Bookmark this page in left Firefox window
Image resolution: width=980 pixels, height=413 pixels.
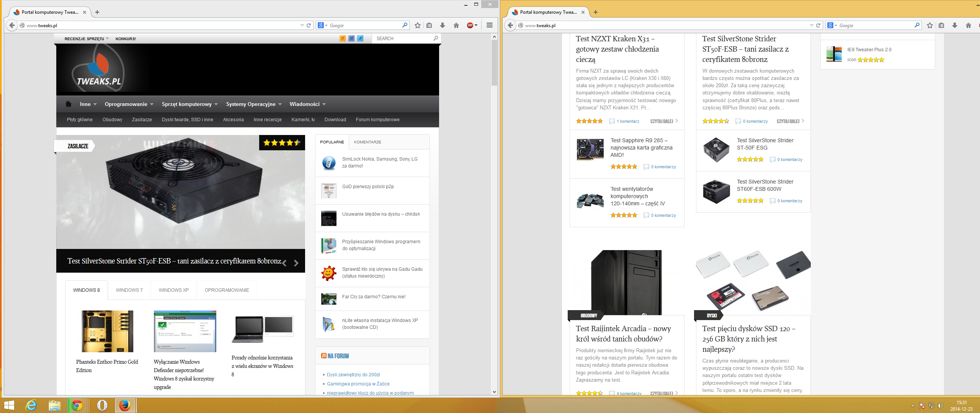[x=418, y=25]
